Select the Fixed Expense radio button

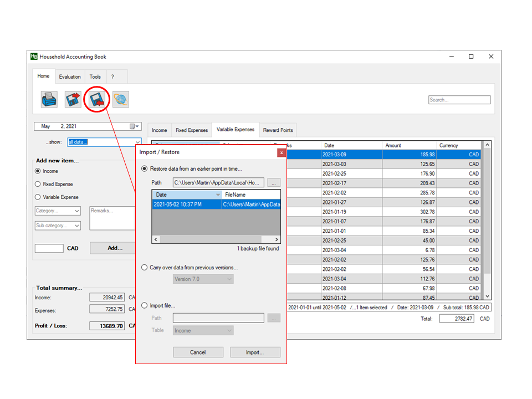pos(38,184)
